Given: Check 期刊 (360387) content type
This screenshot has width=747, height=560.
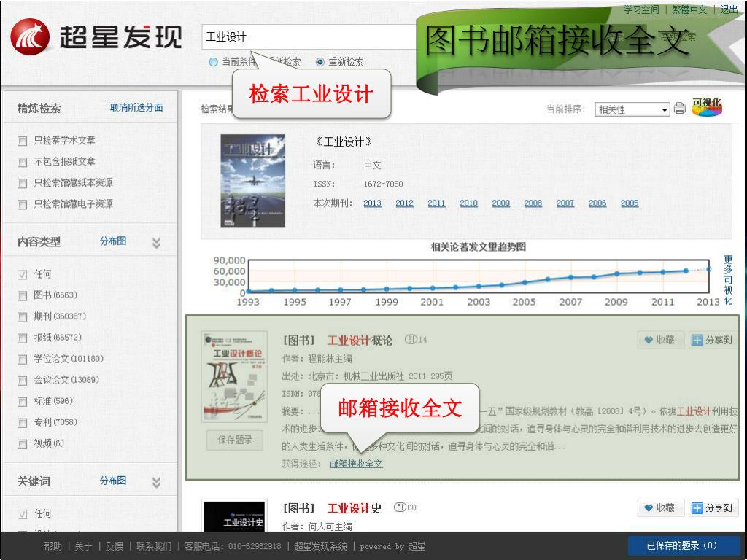Looking at the screenshot, I should tap(22, 316).
